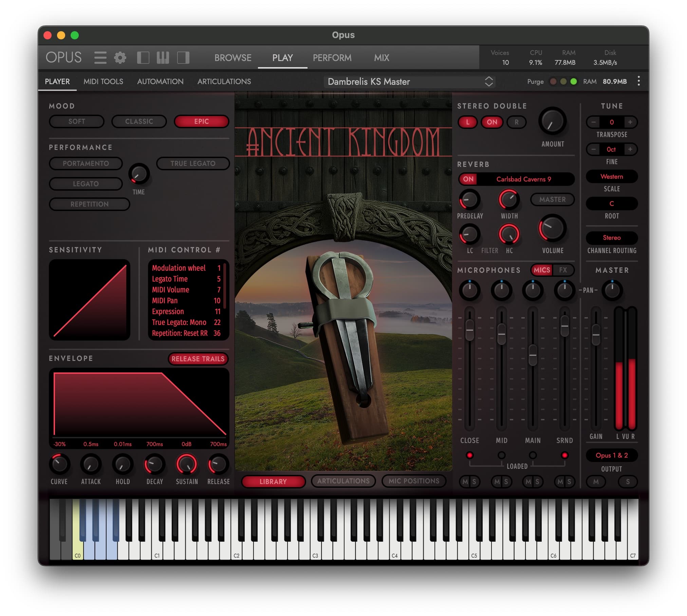Open the settings gear icon

coord(120,58)
